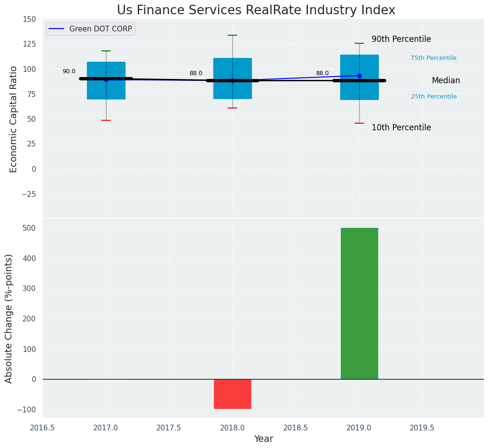Select the blue box for year 2017
489x448 pixels.
(106, 64)
